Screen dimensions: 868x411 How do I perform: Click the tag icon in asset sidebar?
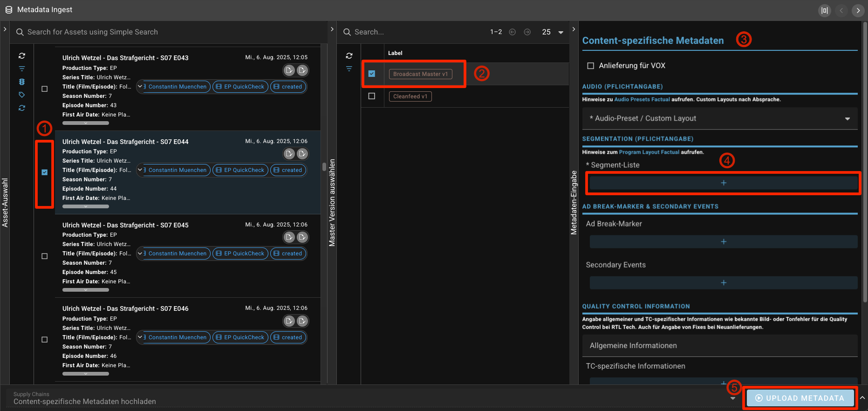click(22, 95)
